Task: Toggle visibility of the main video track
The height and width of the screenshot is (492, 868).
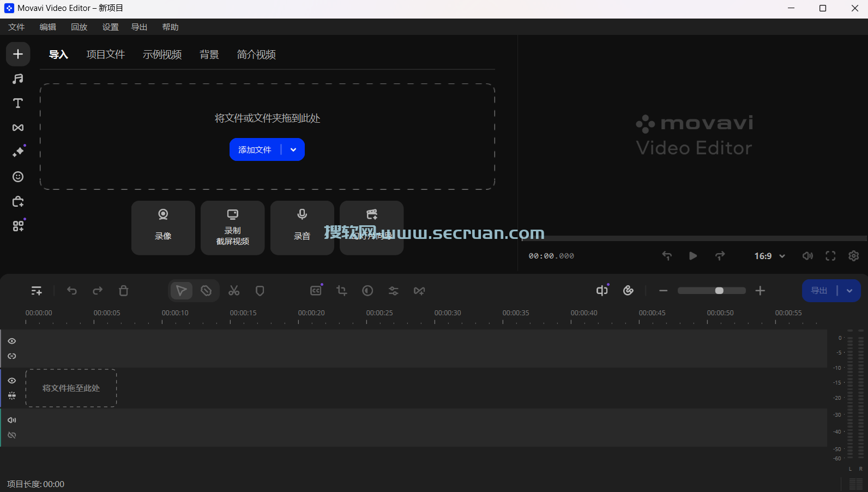Action: coord(12,381)
